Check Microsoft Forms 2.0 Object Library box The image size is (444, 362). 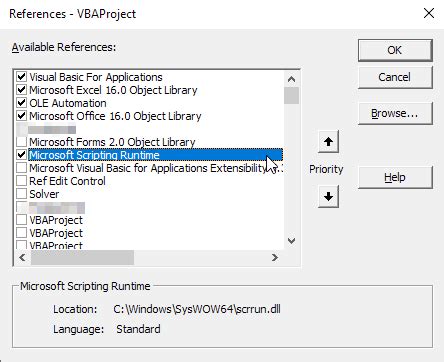point(22,142)
